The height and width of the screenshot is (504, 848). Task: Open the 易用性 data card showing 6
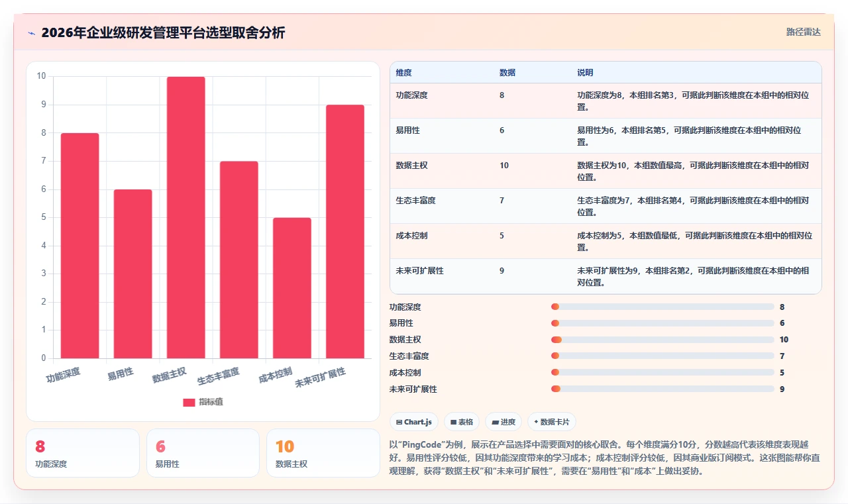point(203,453)
